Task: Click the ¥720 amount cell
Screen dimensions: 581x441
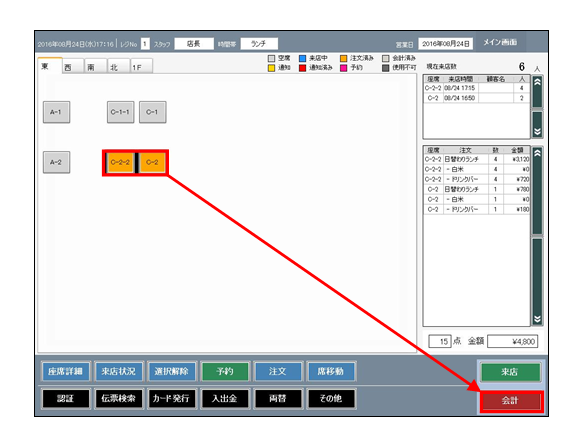Action: point(517,179)
